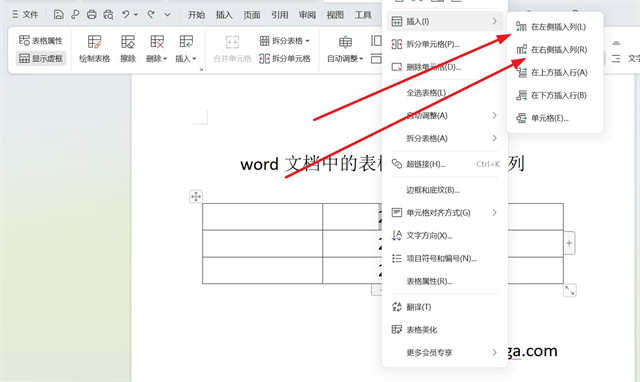
Task: Click the ribbon 拆分单元格 button
Action: point(285,59)
